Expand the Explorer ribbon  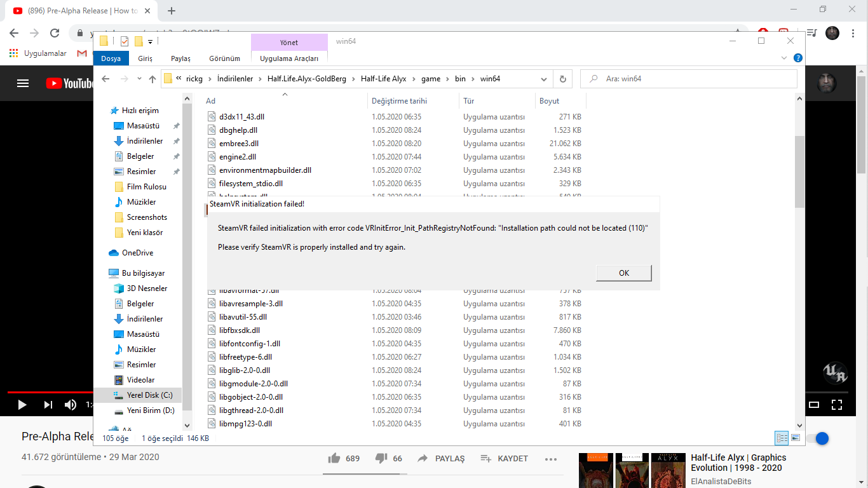tap(784, 58)
